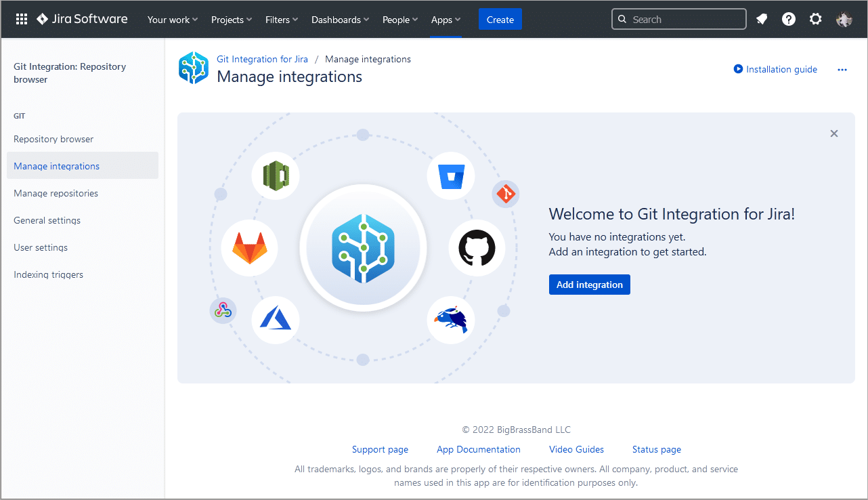
Task: Open the Apps dropdown menu
Action: point(446,20)
